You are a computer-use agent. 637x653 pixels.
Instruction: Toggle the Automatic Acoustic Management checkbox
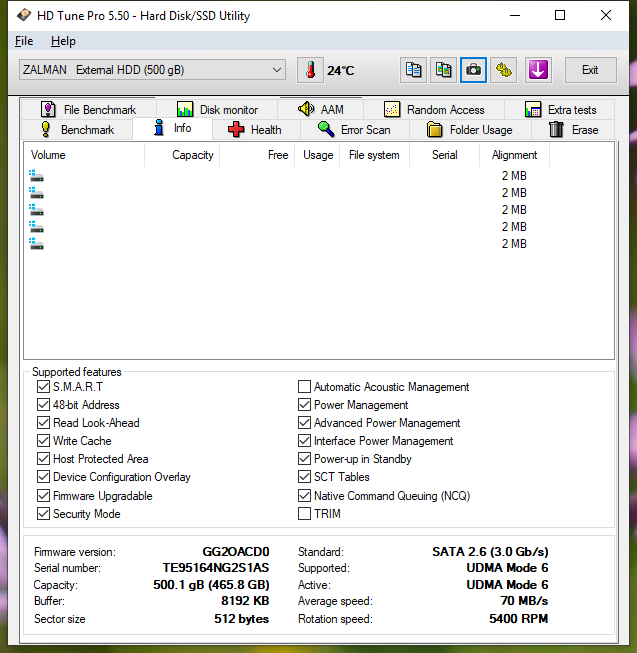[304, 386]
